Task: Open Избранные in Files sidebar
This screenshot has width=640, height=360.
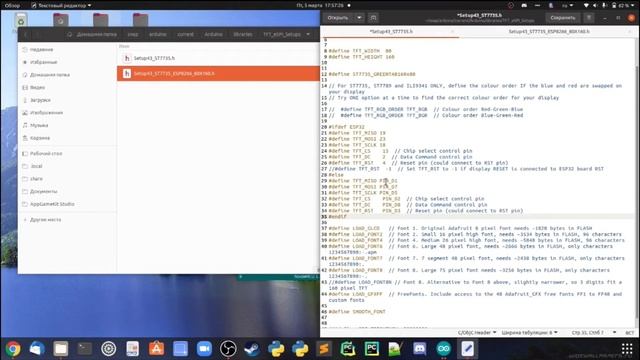Action: pyautogui.click(x=67, y=62)
